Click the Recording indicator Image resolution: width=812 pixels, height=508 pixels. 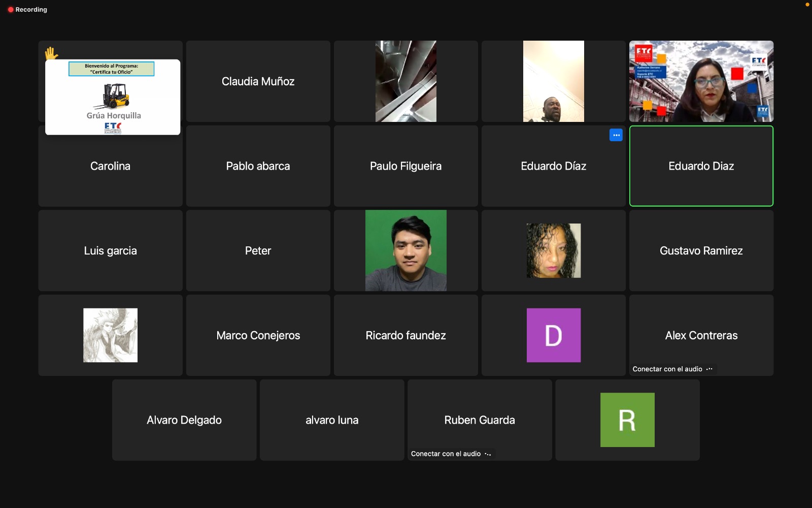click(x=27, y=10)
